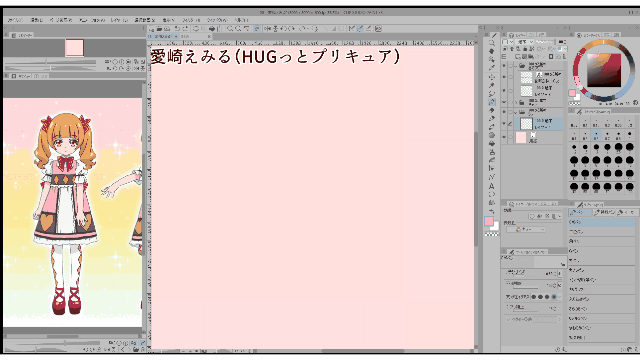
Task: Collapse the folder containing the selected layer
Action: pyautogui.click(x=516, y=112)
